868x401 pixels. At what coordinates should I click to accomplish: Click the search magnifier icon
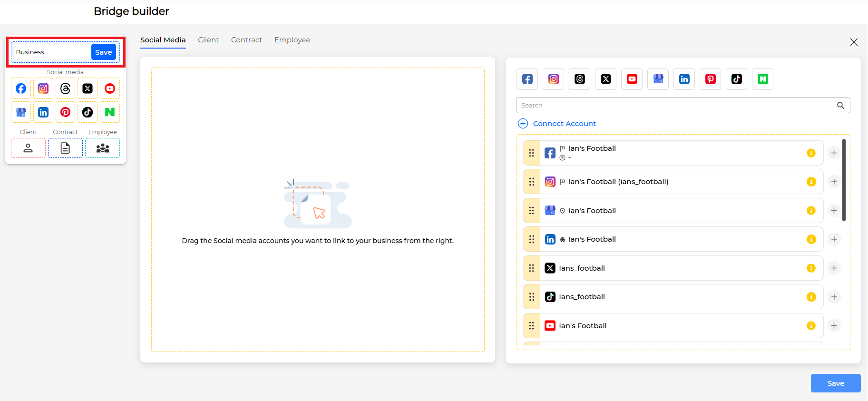tap(841, 106)
